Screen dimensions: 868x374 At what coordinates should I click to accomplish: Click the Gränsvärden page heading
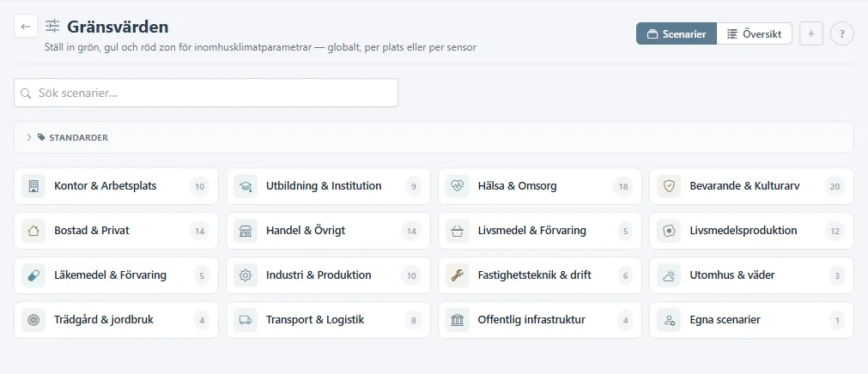click(118, 26)
